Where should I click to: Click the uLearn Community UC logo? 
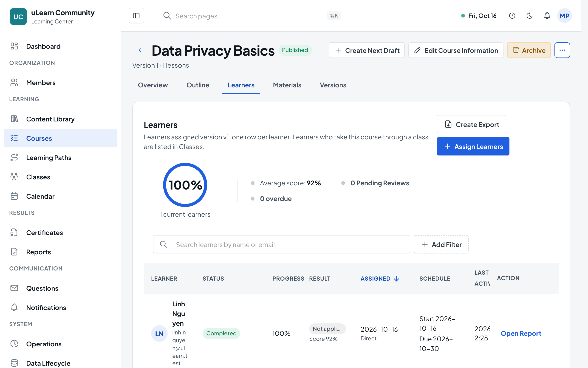(18, 17)
